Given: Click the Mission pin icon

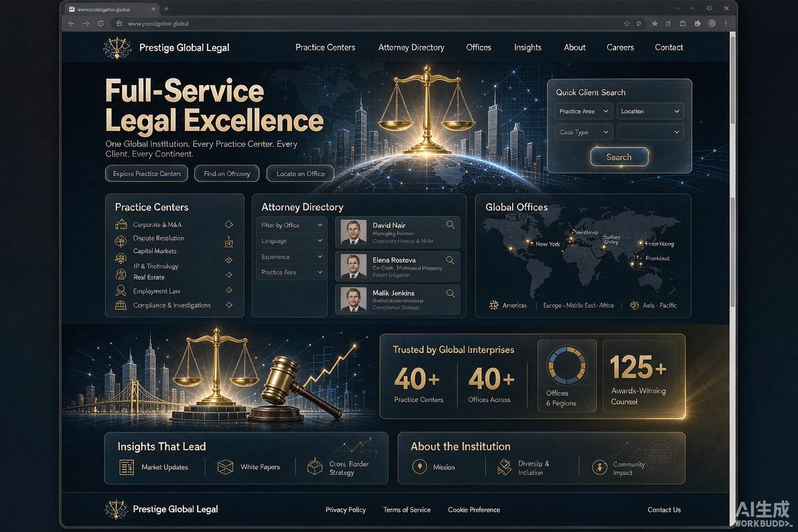Looking at the screenshot, I should pos(420,467).
